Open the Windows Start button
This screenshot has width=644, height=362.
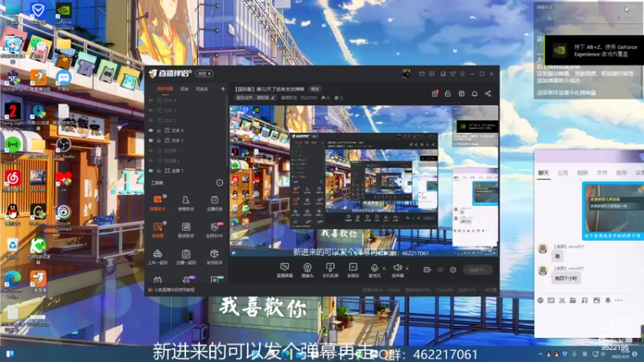10,354
